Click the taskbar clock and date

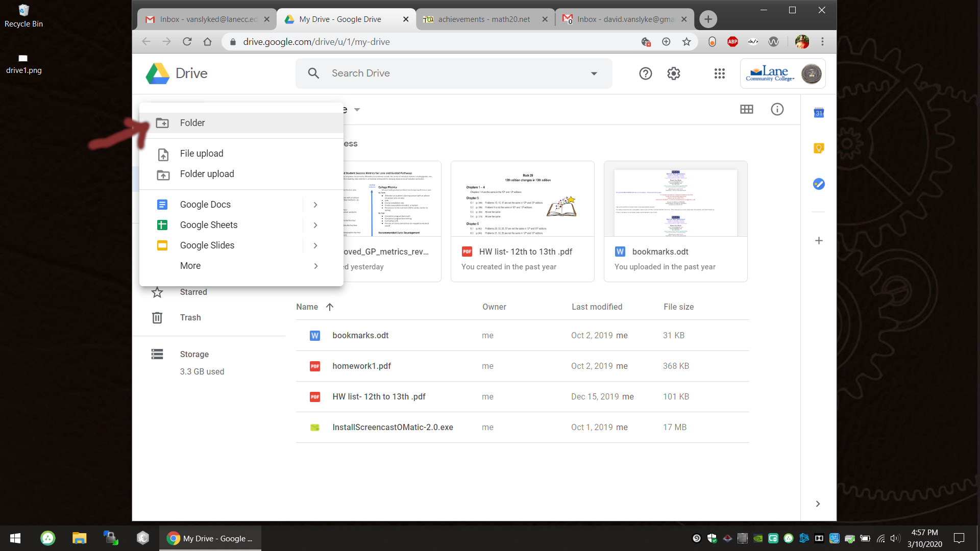pyautogui.click(x=924, y=538)
